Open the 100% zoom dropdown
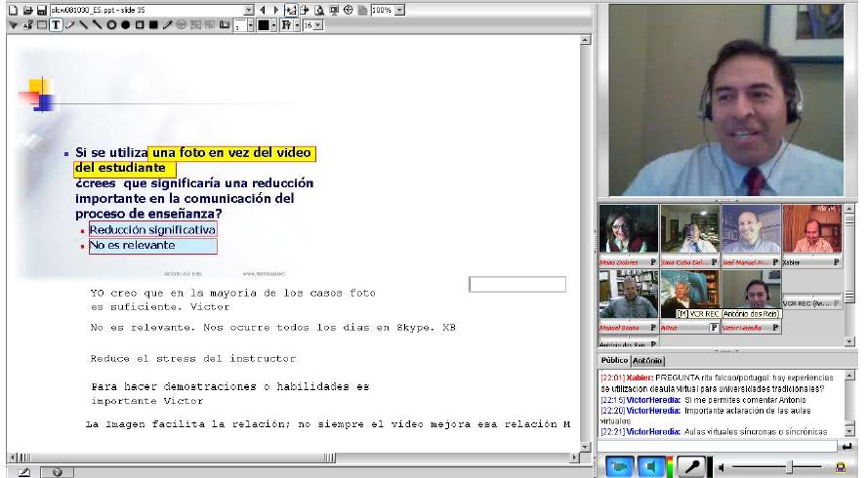Screen dimensions: 868x478 click(x=399, y=10)
